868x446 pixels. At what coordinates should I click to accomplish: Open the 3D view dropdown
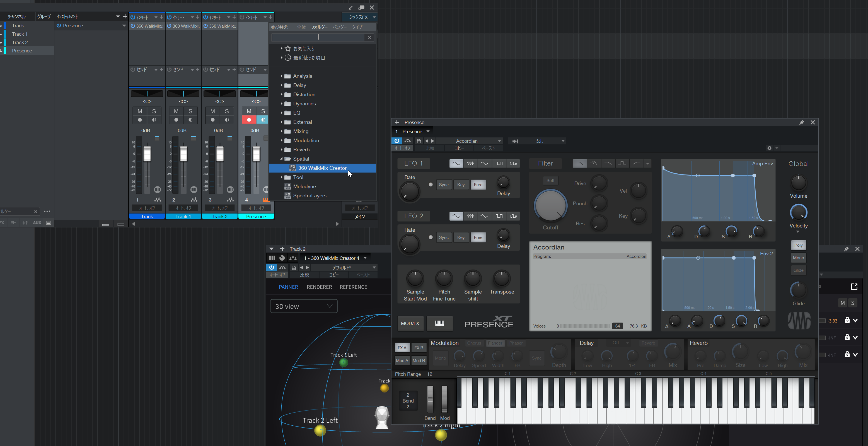304,306
